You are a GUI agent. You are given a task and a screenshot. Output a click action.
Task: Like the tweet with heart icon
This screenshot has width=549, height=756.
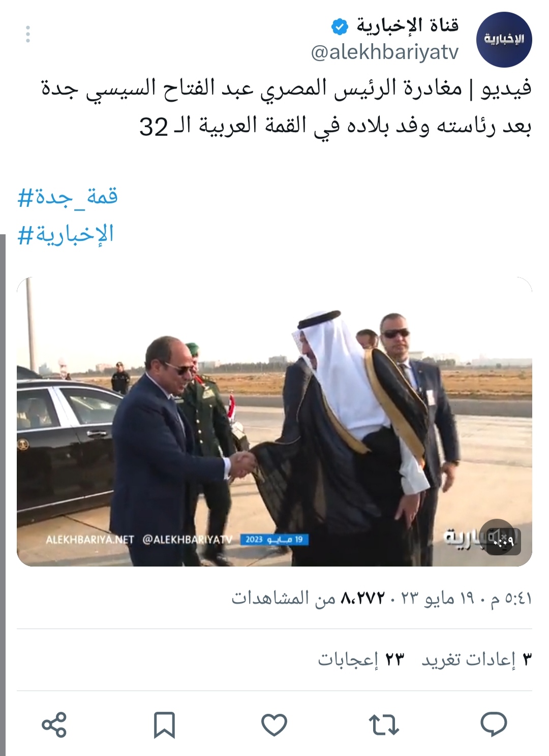[274, 725]
